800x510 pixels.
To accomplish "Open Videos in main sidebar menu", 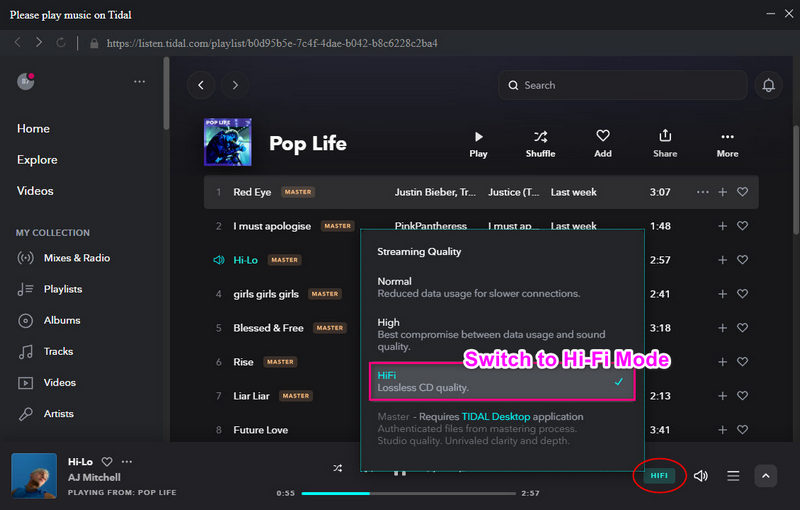I will [x=35, y=191].
